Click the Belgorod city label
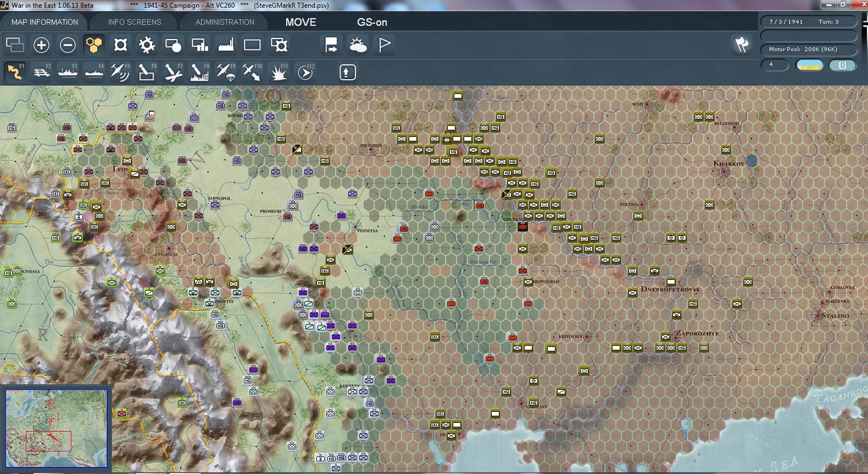Screen dimensions: 868x474 click(726, 124)
